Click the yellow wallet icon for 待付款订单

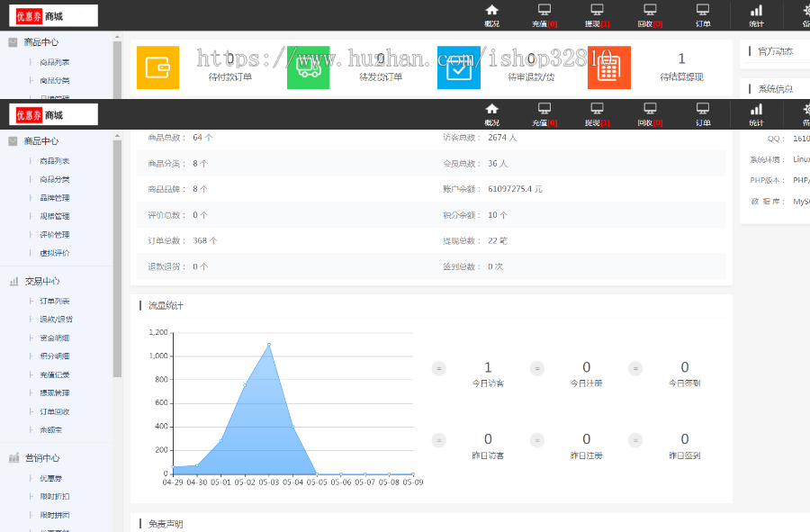(x=157, y=68)
